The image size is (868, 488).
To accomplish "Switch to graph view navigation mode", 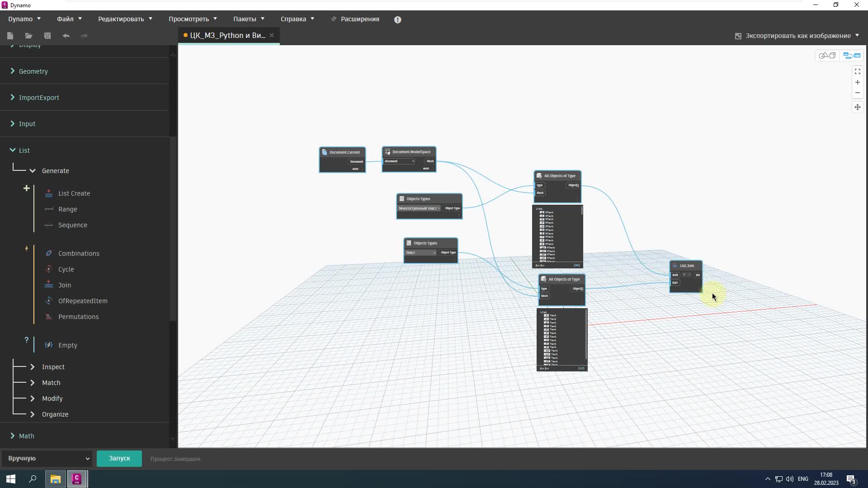I will point(852,56).
